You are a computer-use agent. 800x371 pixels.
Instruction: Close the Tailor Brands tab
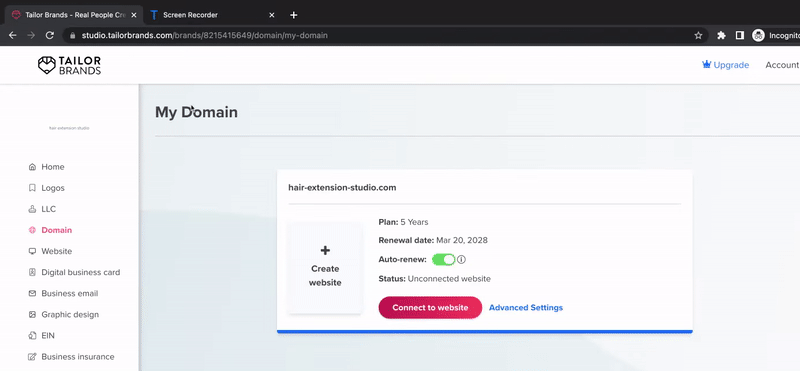coord(134,15)
